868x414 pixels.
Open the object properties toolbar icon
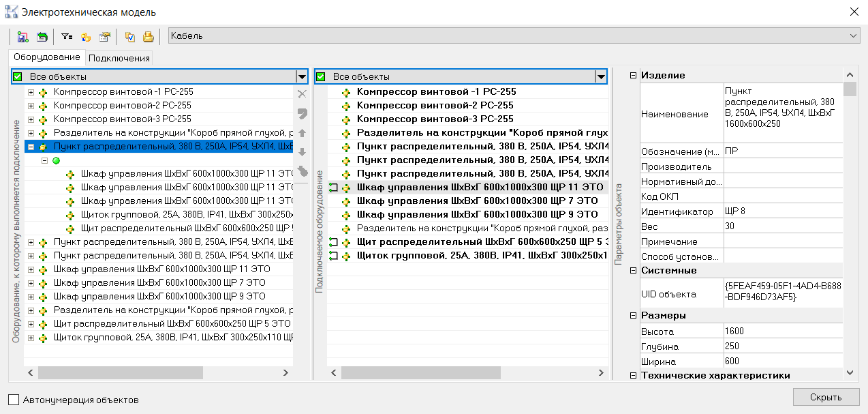click(104, 37)
